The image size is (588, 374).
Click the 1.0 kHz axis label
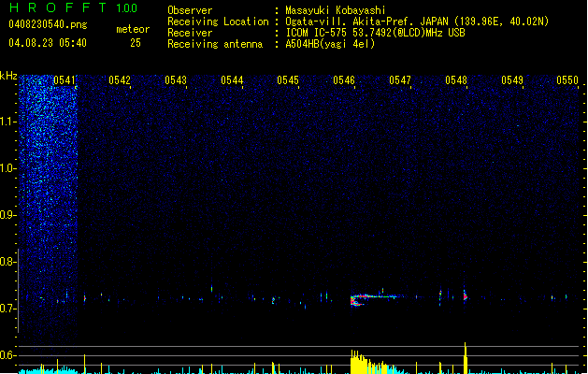(8, 168)
